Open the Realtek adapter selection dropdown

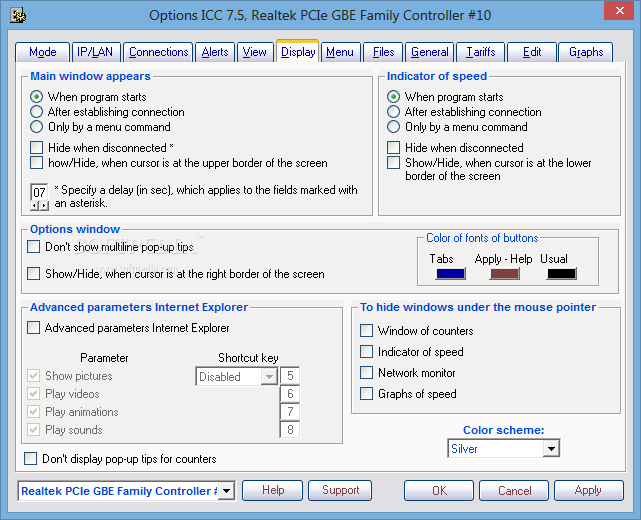click(x=126, y=491)
